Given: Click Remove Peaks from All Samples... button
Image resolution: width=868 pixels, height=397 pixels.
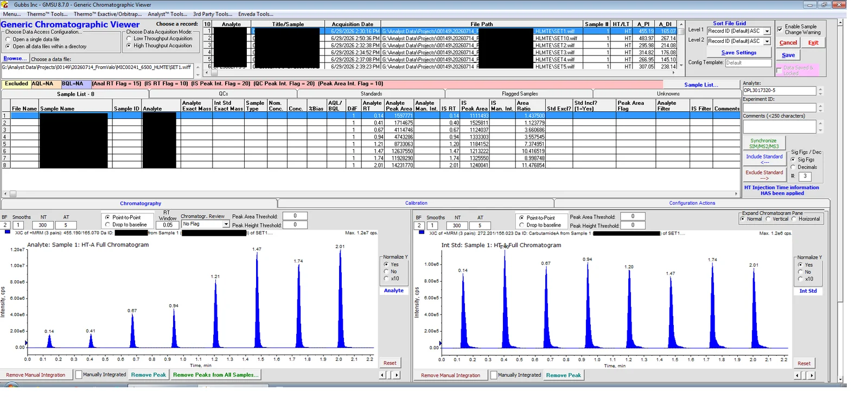Looking at the screenshot, I should pyautogui.click(x=216, y=375).
